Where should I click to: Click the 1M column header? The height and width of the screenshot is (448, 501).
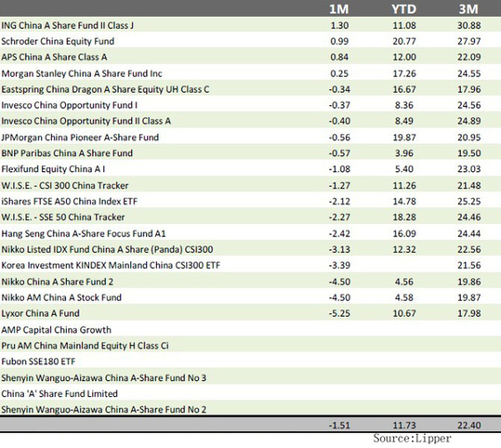coord(339,9)
